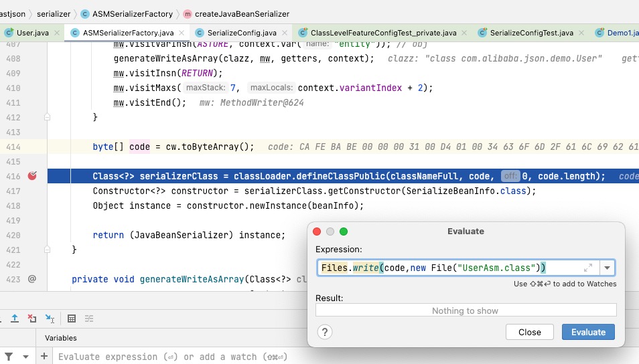
Task: Click the return keyword on line 420
Action: tap(108, 235)
